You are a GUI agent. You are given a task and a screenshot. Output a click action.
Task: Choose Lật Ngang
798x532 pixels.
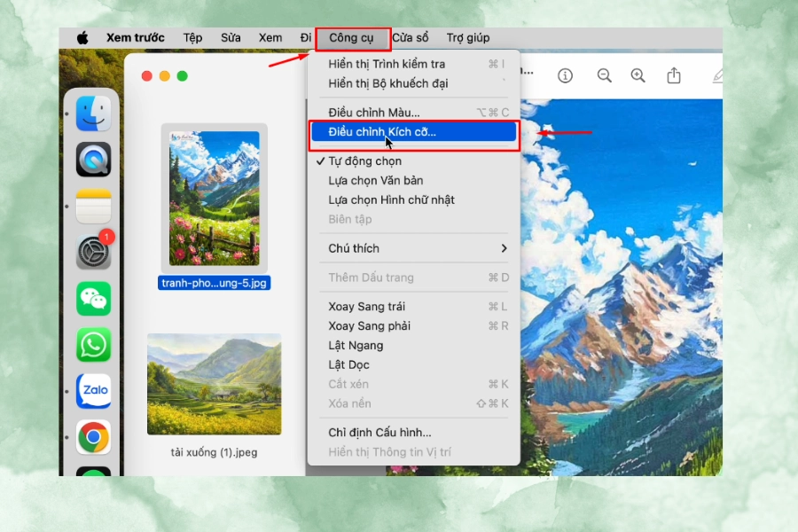pyautogui.click(x=414, y=345)
